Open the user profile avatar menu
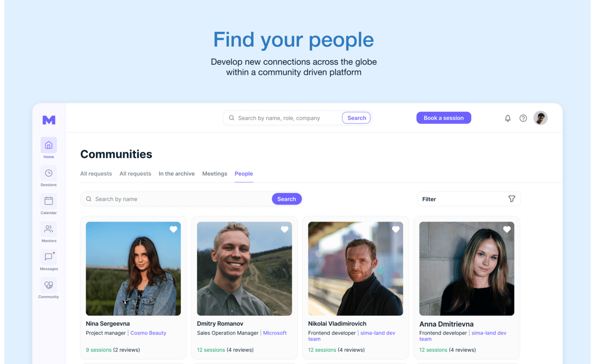Image resolution: width=595 pixels, height=364 pixels. coord(540,118)
